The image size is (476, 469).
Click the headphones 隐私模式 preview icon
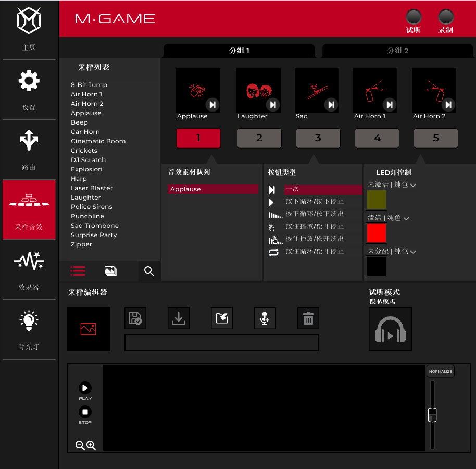(391, 329)
